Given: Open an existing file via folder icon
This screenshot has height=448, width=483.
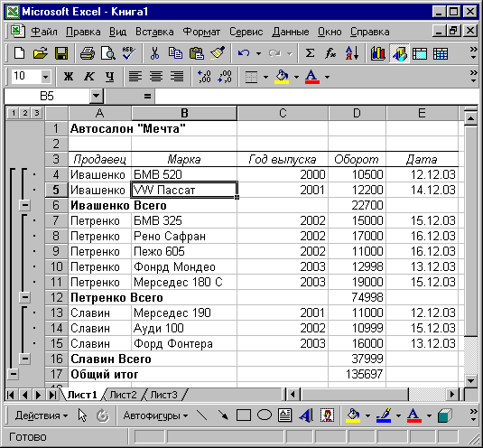Looking at the screenshot, I should click(x=41, y=53).
